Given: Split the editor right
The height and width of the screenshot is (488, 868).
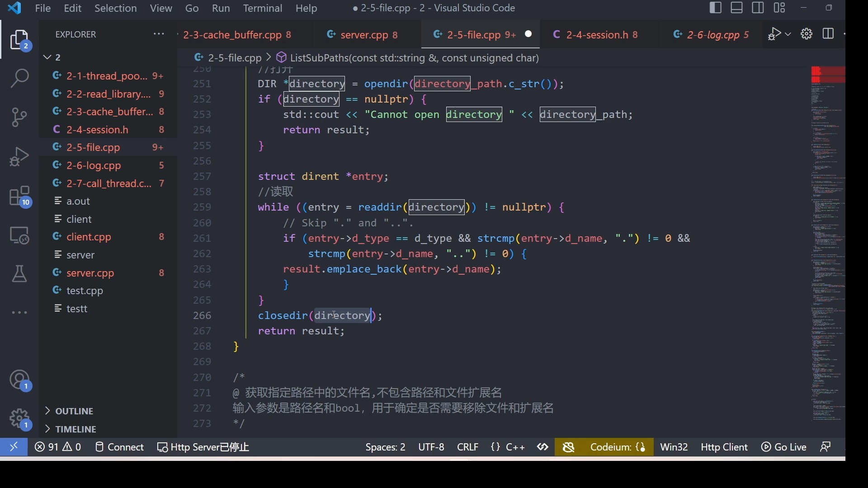Looking at the screenshot, I should 829,34.
